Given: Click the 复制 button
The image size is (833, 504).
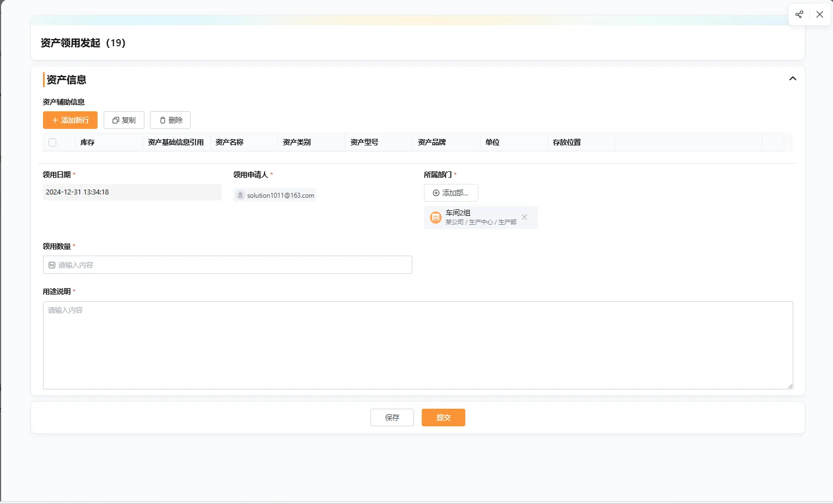Looking at the screenshot, I should pos(124,120).
